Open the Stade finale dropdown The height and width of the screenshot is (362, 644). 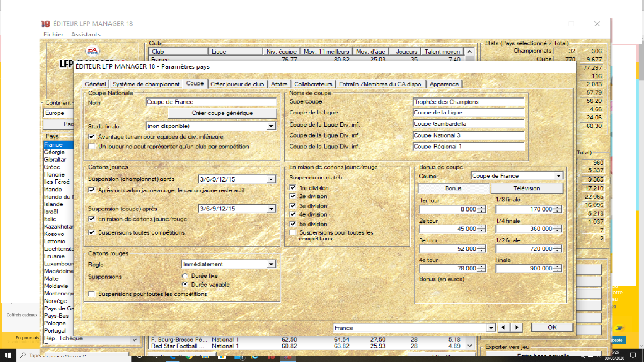pyautogui.click(x=271, y=126)
